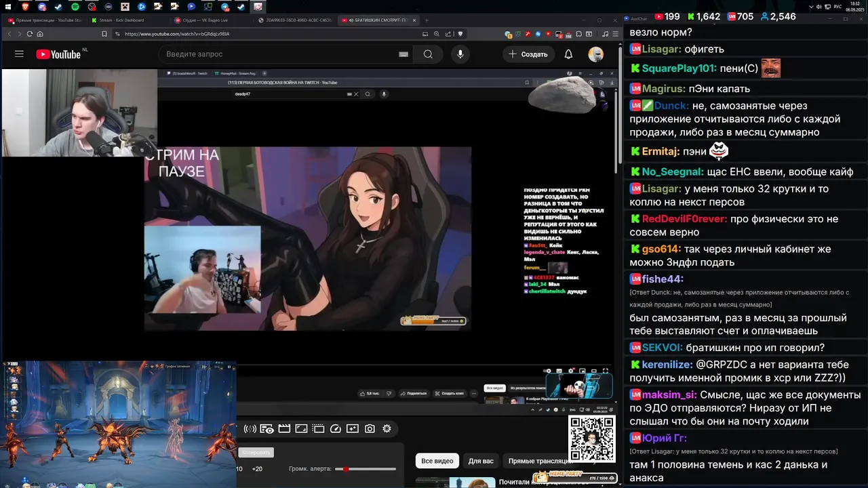The width and height of the screenshot is (868, 488).
Task: Click the stream broadcast signal icon
Action: point(250,428)
